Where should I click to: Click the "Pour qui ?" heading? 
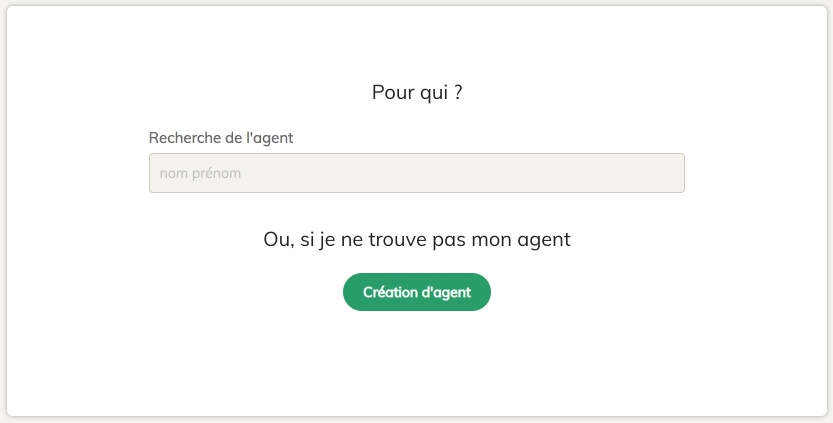point(416,93)
